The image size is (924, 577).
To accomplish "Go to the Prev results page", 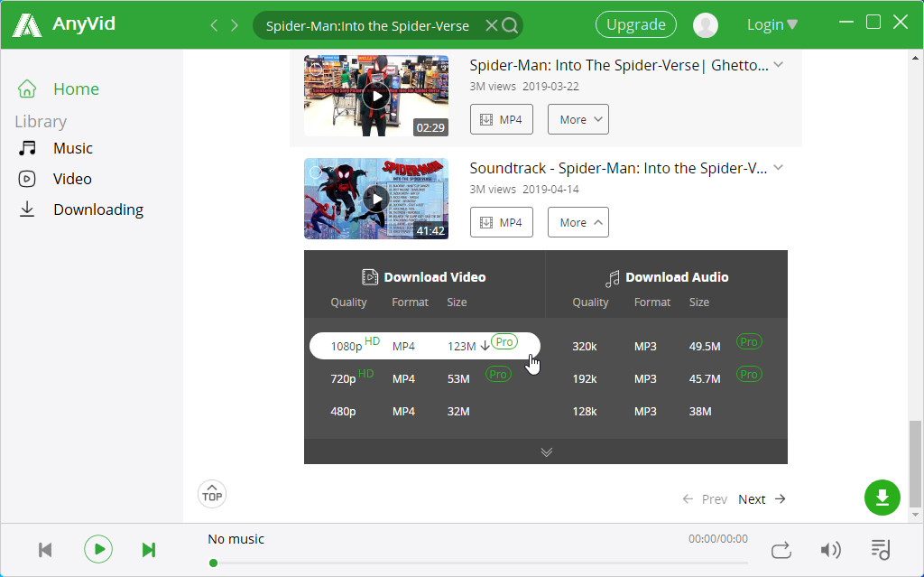I will pyautogui.click(x=705, y=499).
